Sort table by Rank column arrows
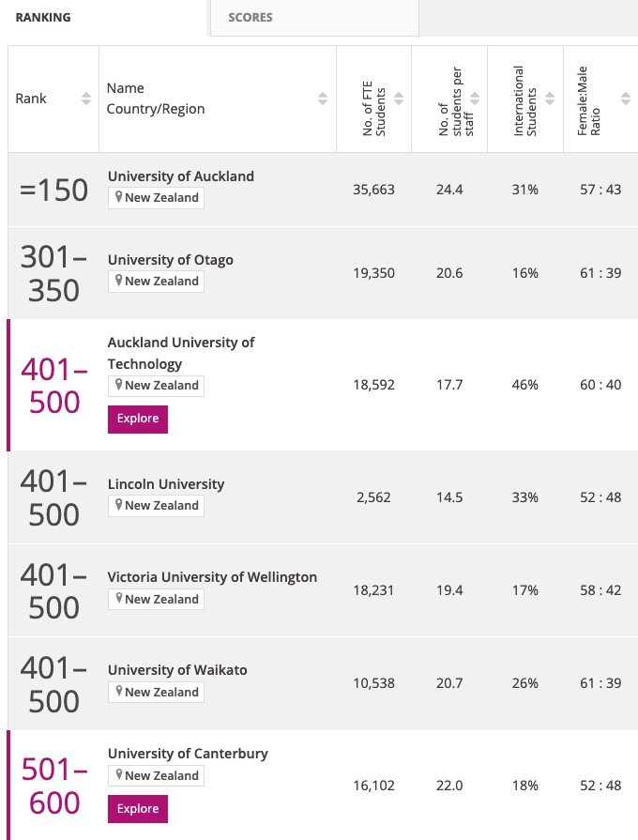The image size is (638, 840). [86, 99]
